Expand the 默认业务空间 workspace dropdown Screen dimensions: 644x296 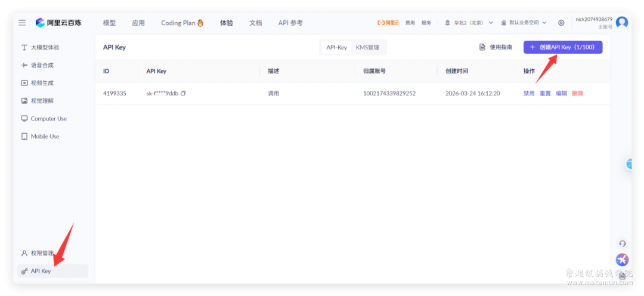(524, 23)
